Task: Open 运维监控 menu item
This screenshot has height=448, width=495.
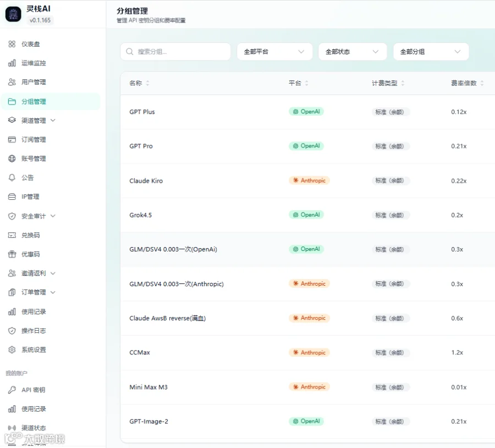Action: point(51,63)
